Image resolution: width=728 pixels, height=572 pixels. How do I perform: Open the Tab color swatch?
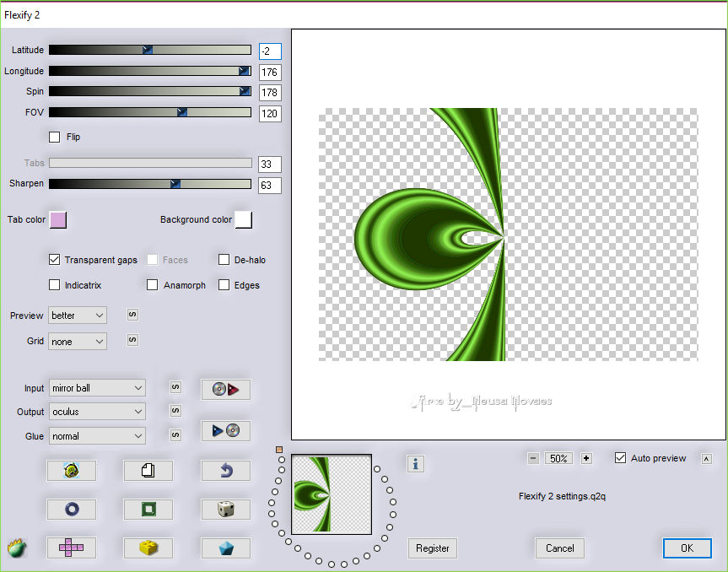tap(58, 220)
